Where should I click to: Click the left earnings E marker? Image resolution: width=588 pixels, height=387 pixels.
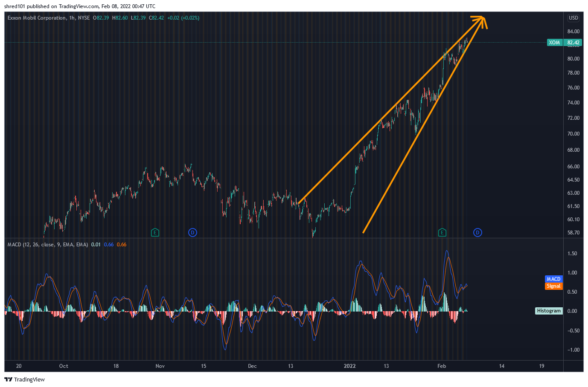click(155, 233)
